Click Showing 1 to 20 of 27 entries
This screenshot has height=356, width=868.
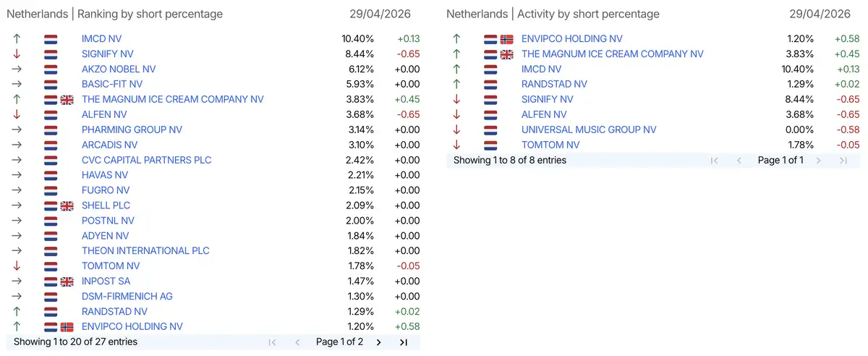click(75, 342)
